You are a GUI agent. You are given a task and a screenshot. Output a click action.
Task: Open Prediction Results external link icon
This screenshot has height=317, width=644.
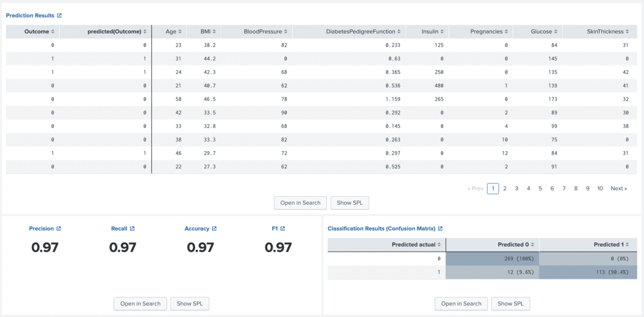pyautogui.click(x=60, y=15)
